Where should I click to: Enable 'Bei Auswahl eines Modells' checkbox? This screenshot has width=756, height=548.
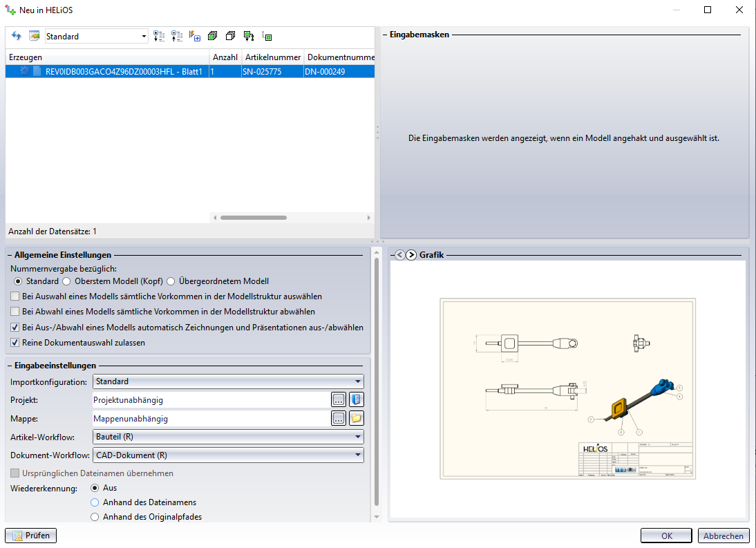16,296
